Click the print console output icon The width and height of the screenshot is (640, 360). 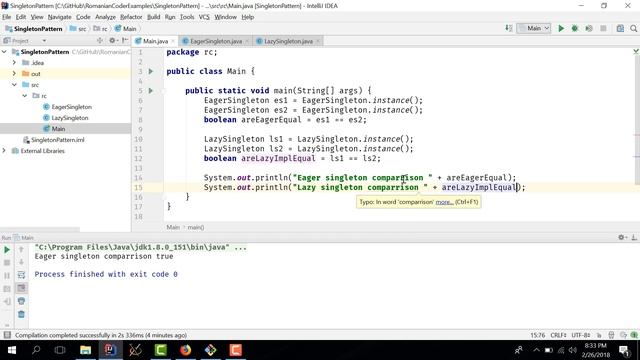21,301
